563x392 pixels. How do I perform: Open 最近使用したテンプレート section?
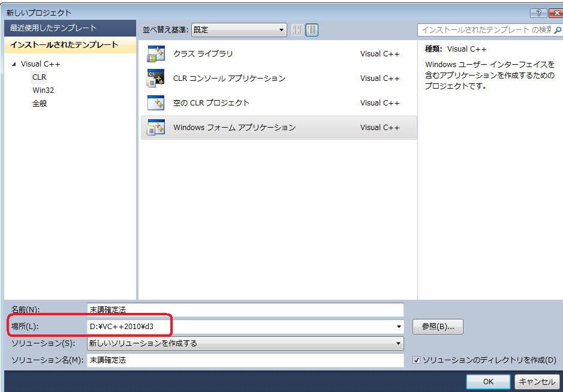pyautogui.click(x=70, y=28)
